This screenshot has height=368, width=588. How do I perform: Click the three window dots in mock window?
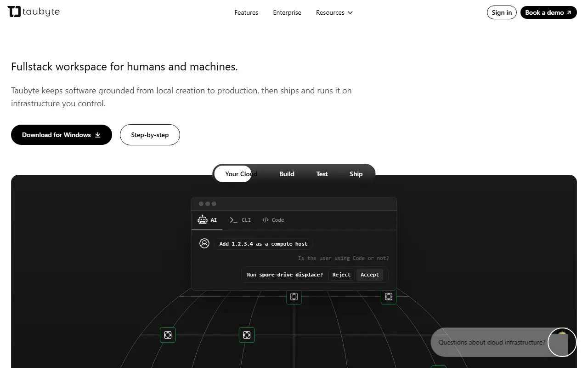(x=208, y=204)
